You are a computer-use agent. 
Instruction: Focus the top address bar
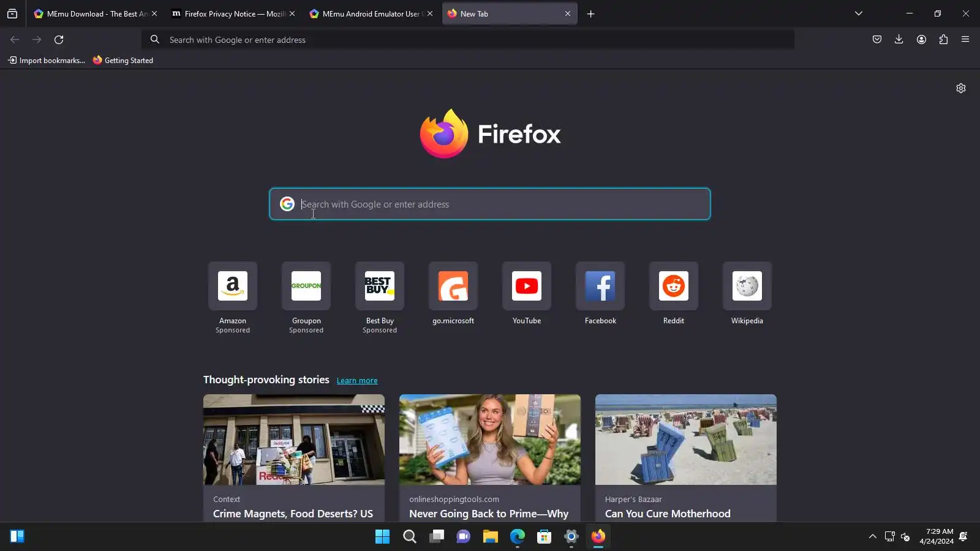pyautogui.click(x=469, y=40)
